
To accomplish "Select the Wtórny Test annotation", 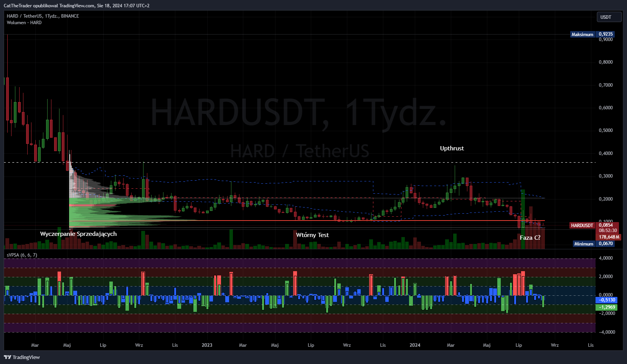I will click(x=312, y=235).
